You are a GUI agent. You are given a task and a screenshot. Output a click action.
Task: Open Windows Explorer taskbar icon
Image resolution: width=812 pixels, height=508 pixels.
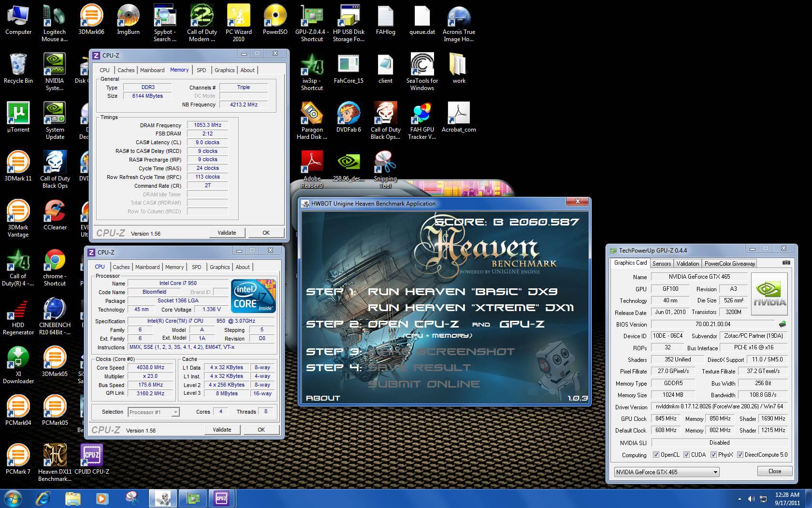coord(72,498)
